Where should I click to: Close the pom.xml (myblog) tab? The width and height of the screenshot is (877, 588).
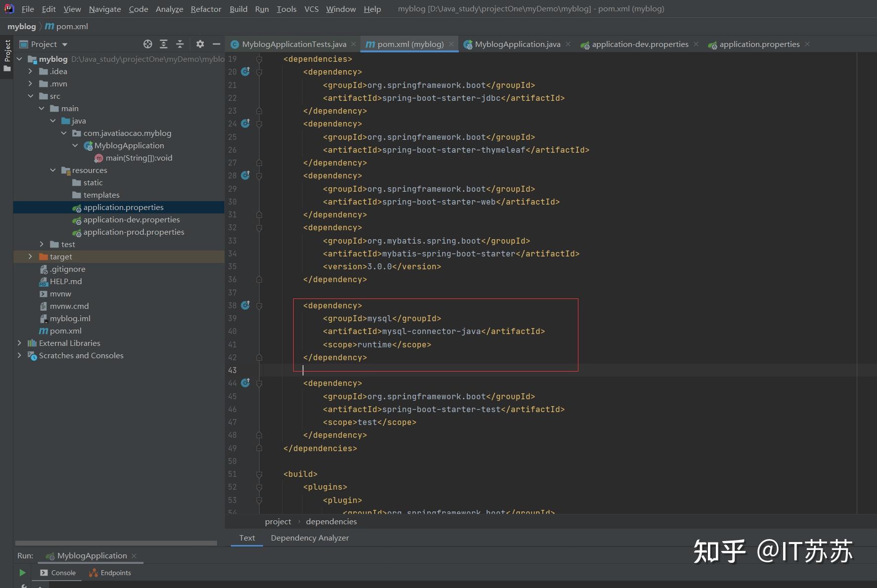tap(451, 44)
